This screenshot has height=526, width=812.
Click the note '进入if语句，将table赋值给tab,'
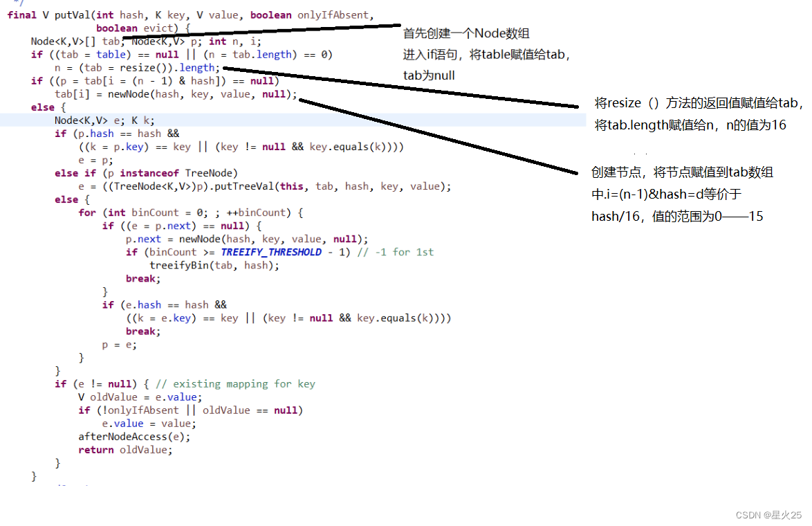(x=487, y=55)
